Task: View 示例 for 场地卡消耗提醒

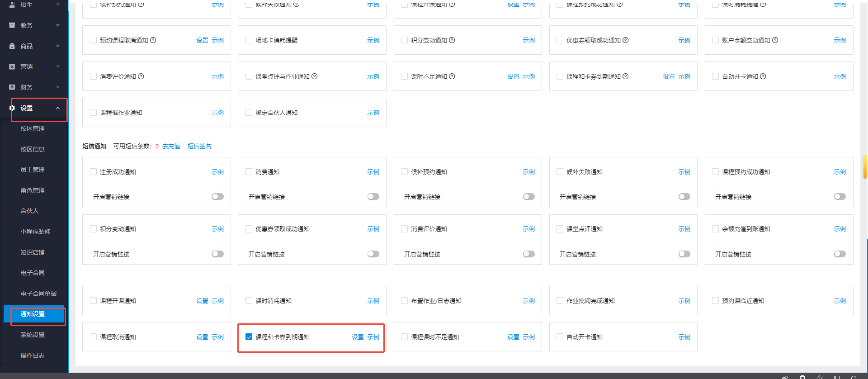Action: coord(373,40)
